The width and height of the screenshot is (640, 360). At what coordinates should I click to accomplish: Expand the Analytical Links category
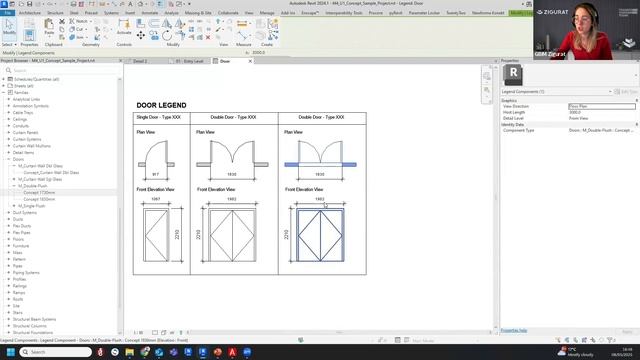click(x=9, y=99)
